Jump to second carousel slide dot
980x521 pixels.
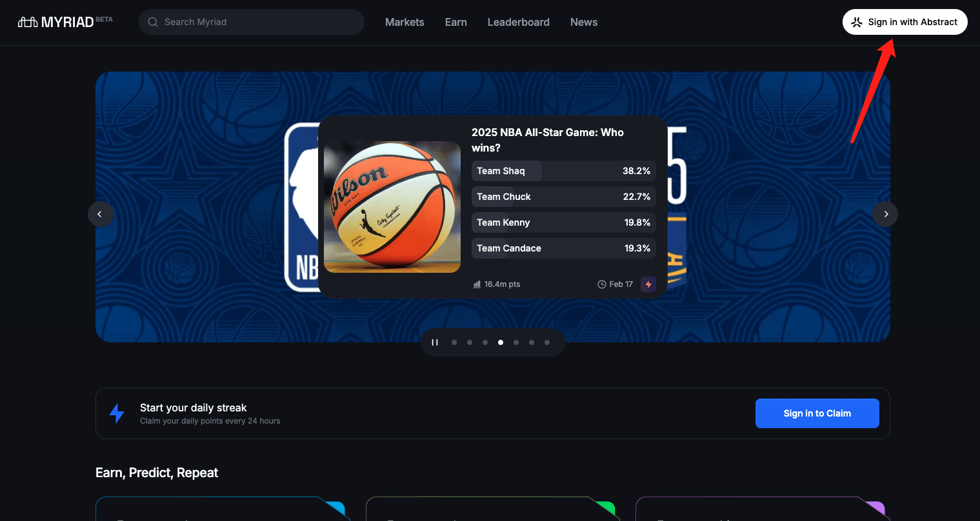point(470,342)
